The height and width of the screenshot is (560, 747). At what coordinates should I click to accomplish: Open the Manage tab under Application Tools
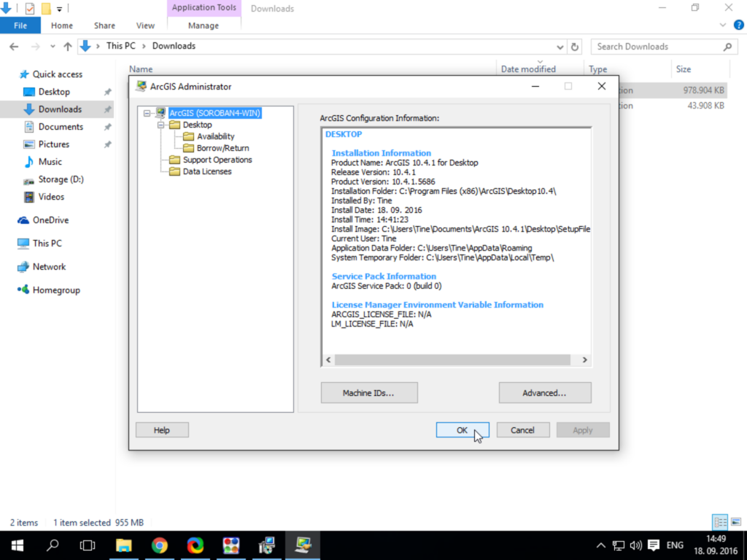pyautogui.click(x=204, y=26)
